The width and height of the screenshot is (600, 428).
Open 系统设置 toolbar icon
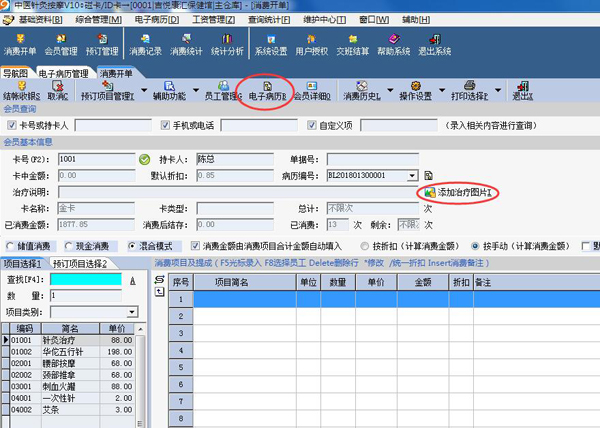[x=271, y=44]
